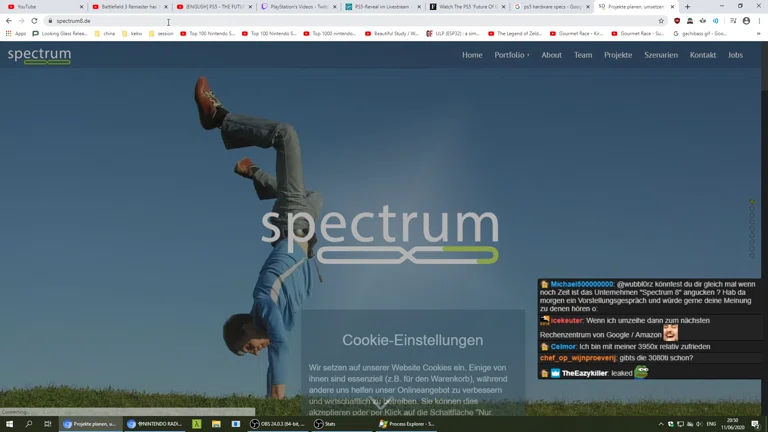Open OBS from the taskbar
The height and width of the screenshot is (432, 768).
click(276, 424)
